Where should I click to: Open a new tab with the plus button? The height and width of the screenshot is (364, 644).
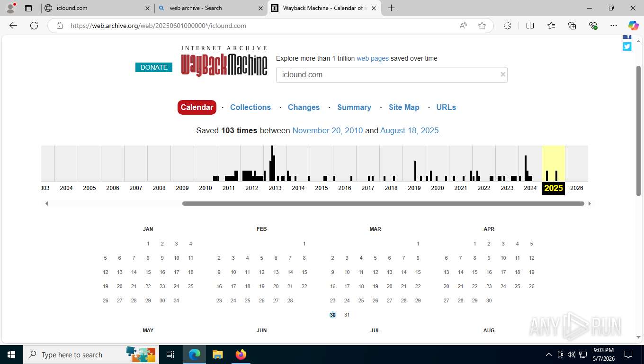(x=391, y=8)
